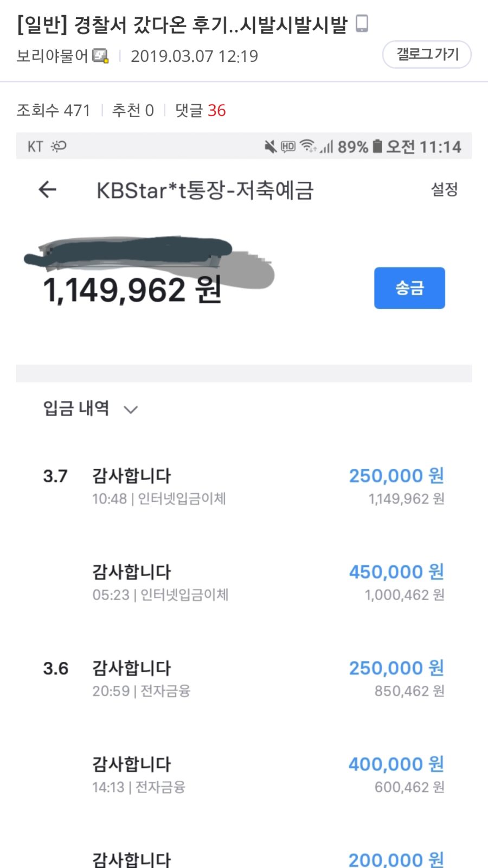Tap the muted sound status icon
Viewport: 488px width, 868px height.
[270, 146]
